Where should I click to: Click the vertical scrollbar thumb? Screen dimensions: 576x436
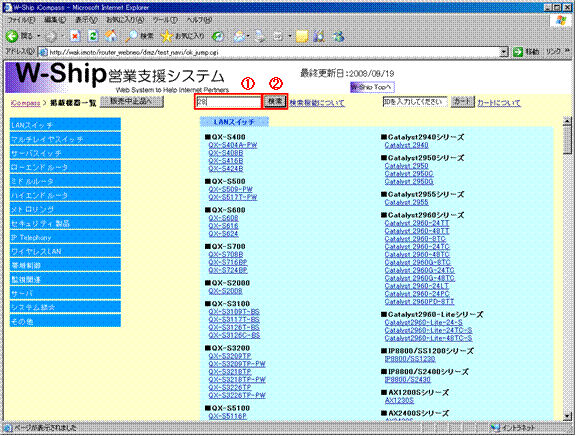[x=567, y=140]
